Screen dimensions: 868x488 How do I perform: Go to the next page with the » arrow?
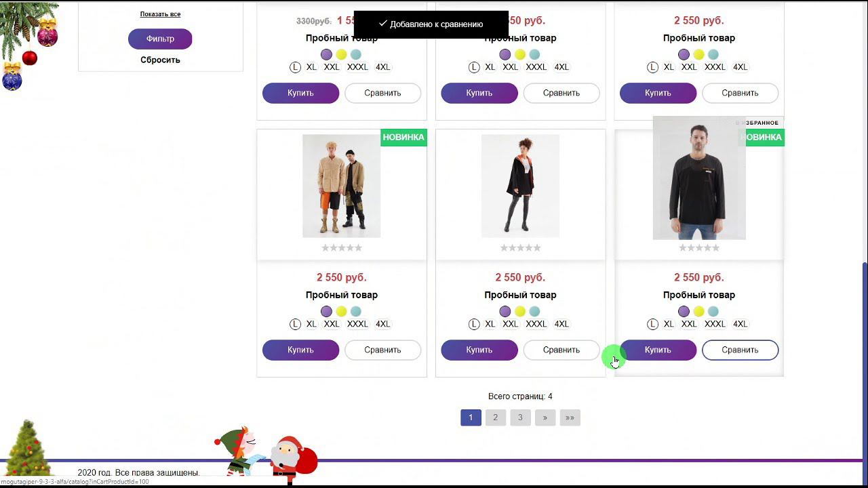(x=545, y=418)
